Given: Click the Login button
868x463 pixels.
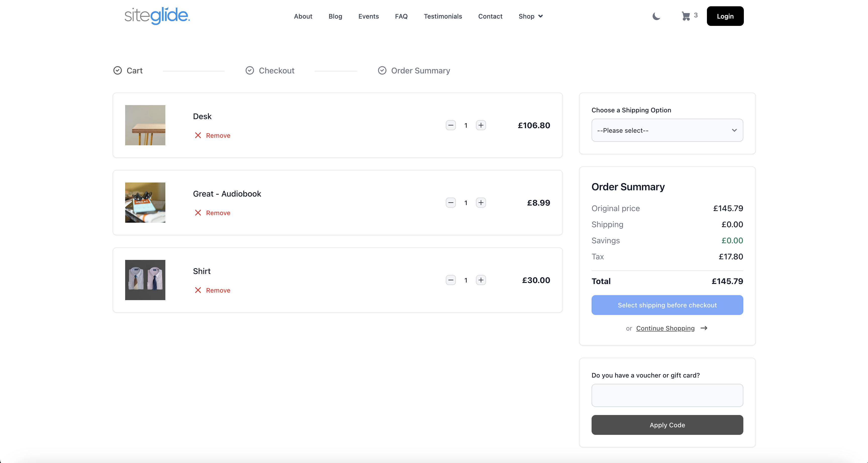Looking at the screenshot, I should 725,16.
